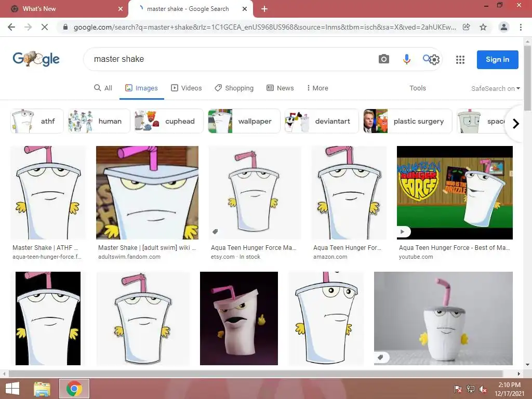Open search settings gear icon
The width and height of the screenshot is (532, 399).
pyautogui.click(x=435, y=60)
